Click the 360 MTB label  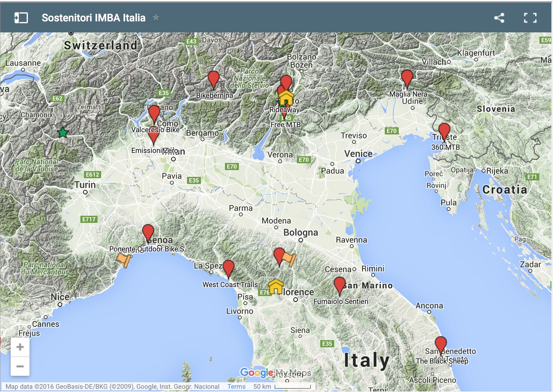[445, 147]
